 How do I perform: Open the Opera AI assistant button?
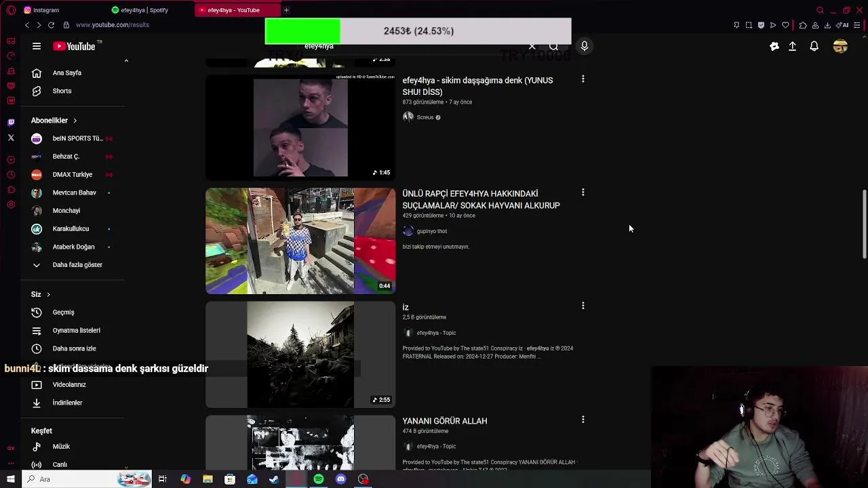843,25
